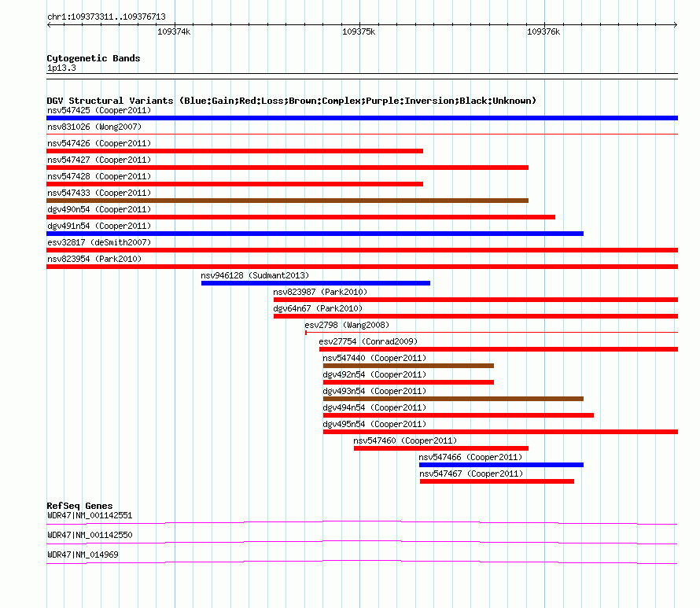Click the 1p13.3 band label

[x=61, y=68]
